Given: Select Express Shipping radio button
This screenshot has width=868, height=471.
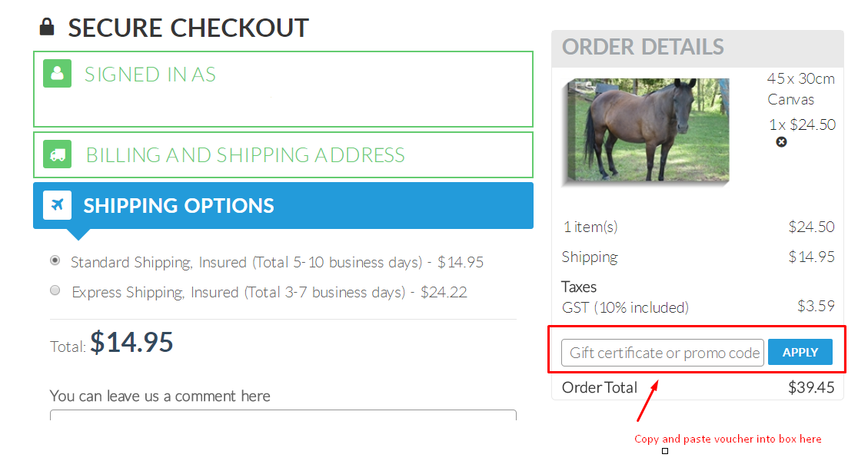Looking at the screenshot, I should pyautogui.click(x=55, y=290).
